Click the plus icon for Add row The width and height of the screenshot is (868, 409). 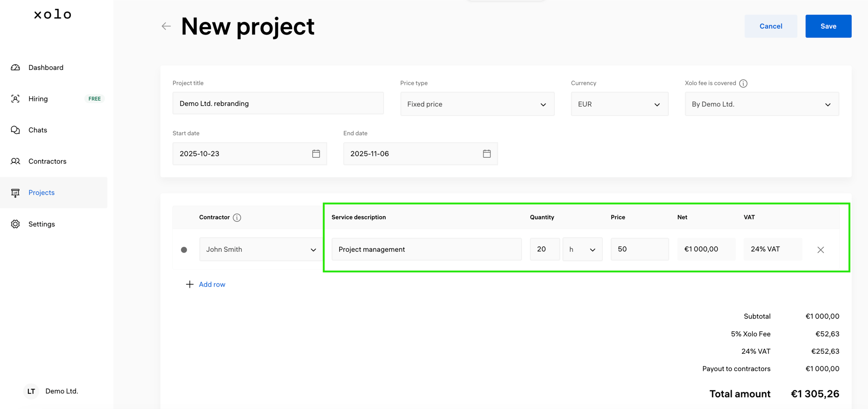coord(189,284)
